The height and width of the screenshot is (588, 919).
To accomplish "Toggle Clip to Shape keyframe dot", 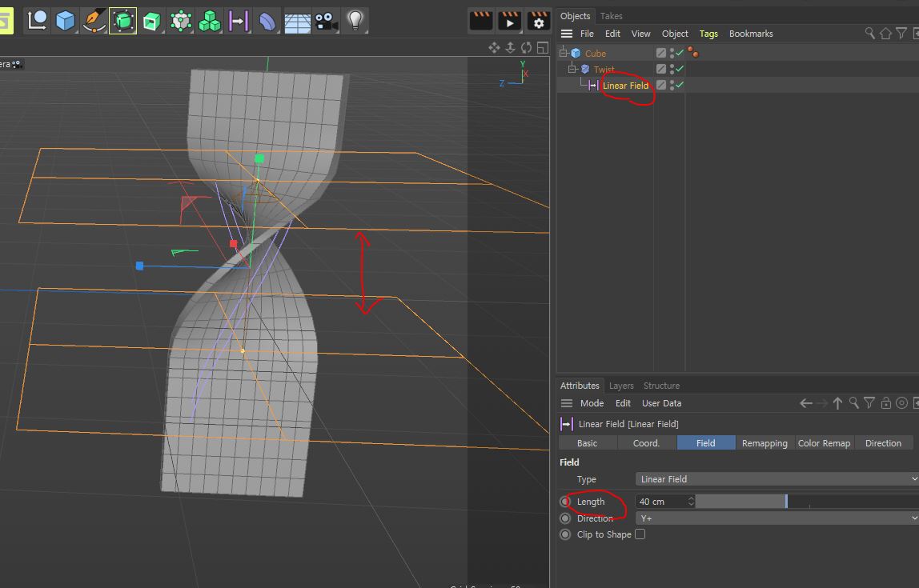I will tap(565, 534).
